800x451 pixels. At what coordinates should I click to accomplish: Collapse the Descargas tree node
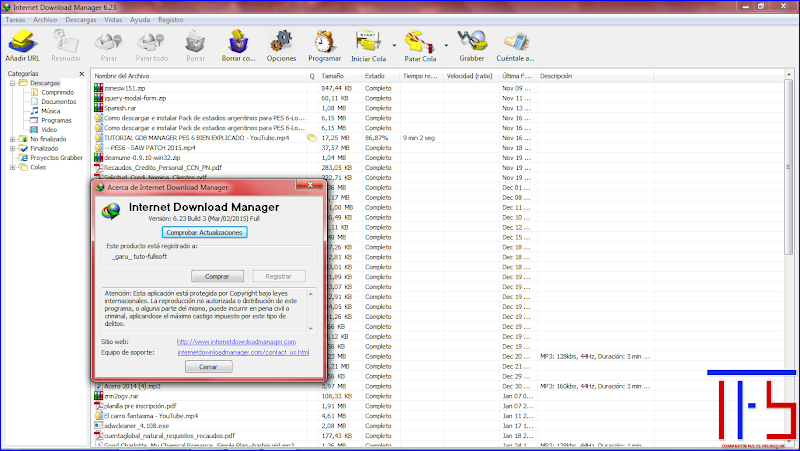click(x=13, y=83)
